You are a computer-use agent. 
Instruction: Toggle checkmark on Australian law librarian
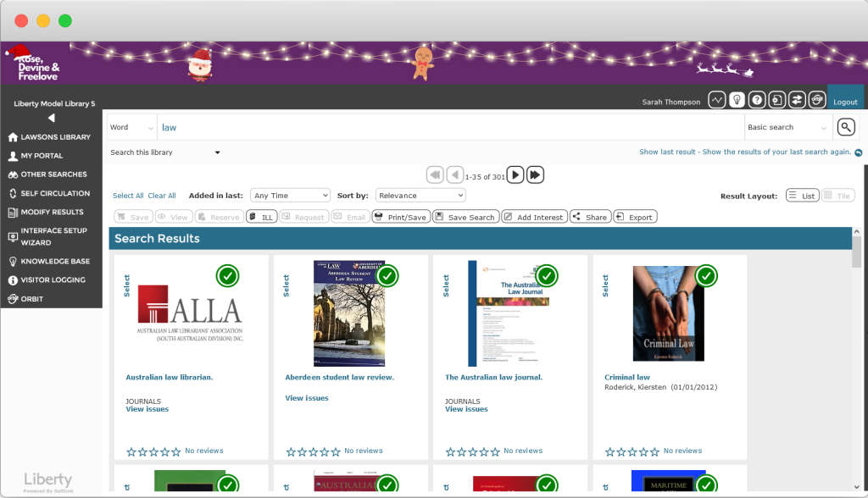tap(227, 275)
